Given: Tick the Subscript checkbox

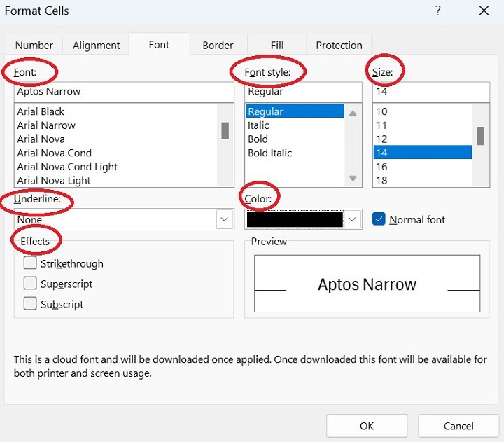Looking at the screenshot, I should (x=30, y=304).
